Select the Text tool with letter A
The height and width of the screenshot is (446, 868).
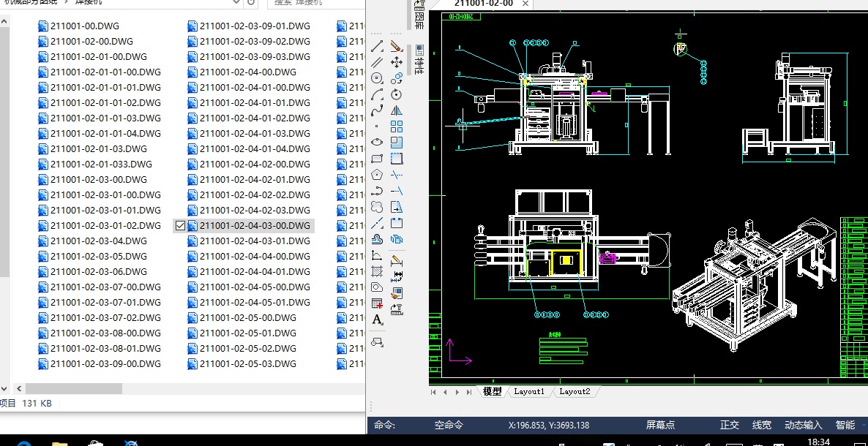tap(377, 320)
